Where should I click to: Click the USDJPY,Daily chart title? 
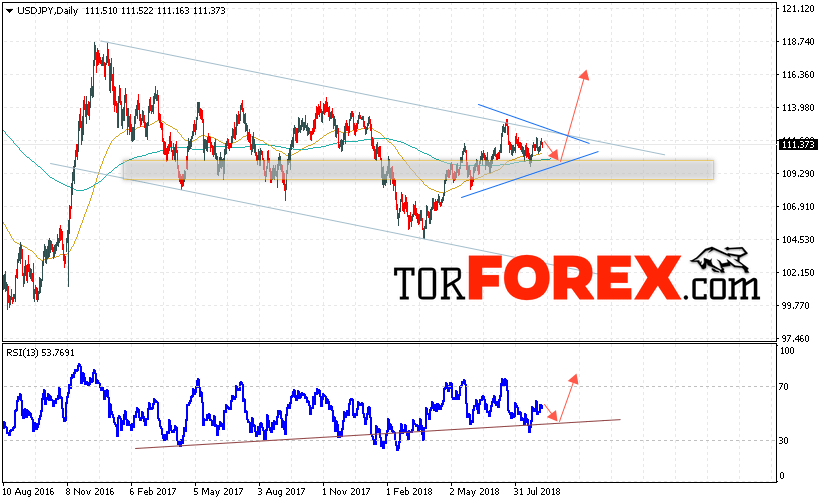pos(48,10)
